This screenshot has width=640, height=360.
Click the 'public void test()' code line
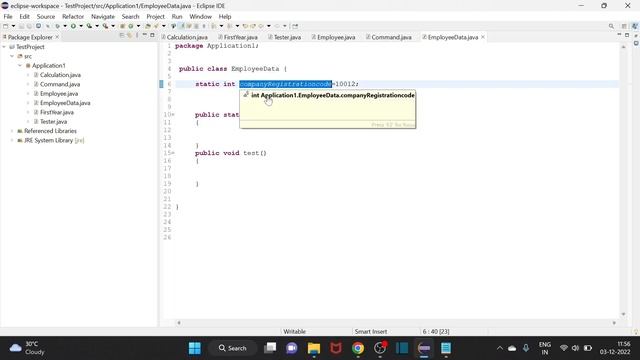coord(231,153)
